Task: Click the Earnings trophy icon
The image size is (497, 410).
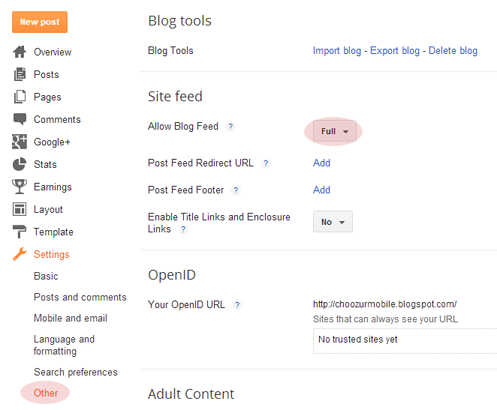Action: pos(19,187)
